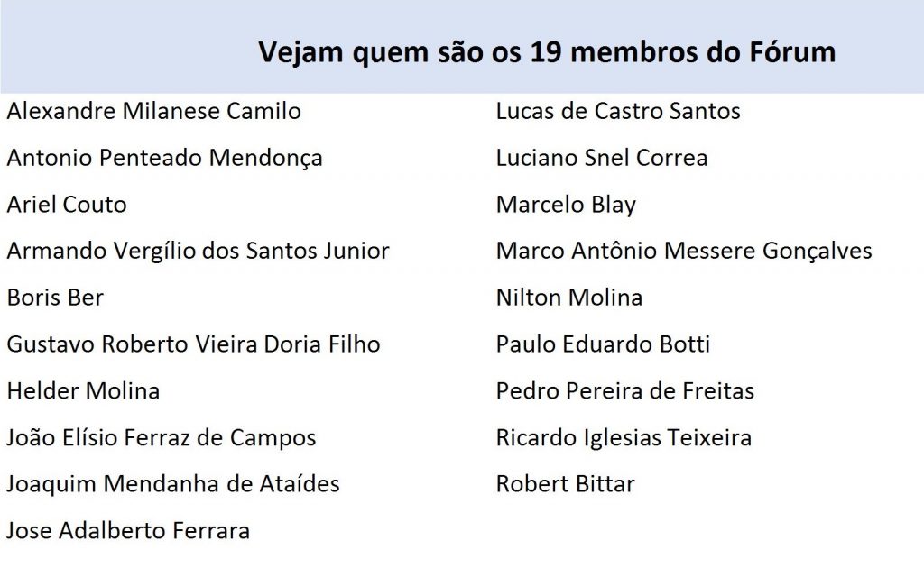
Task: Click the heading 'Vejam quem são os 19 membros do Fórum'
Action: point(547,52)
